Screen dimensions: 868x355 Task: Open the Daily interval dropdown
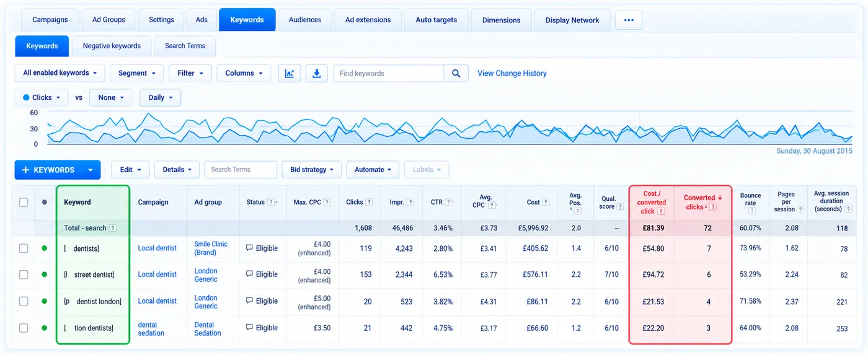pos(161,97)
